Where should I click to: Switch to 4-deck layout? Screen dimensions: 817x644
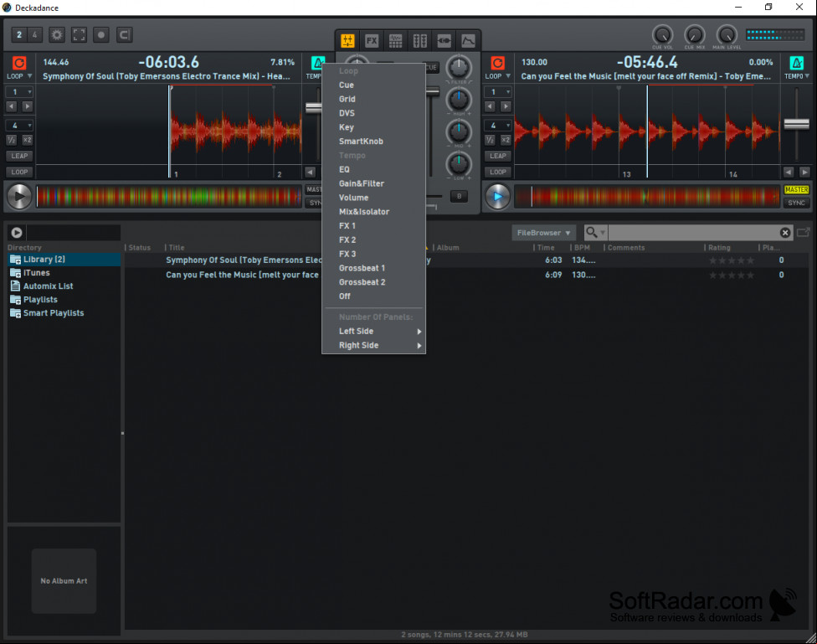[34, 35]
